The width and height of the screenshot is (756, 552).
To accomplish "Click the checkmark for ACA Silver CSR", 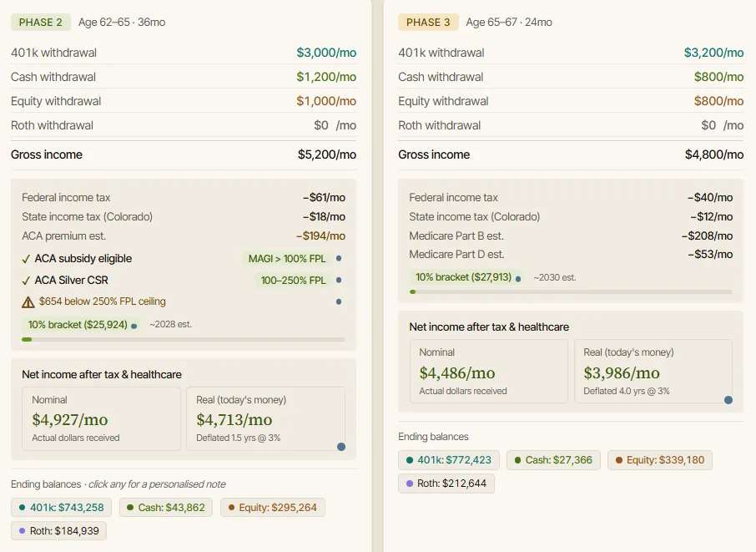I will pyautogui.click(x=26, y=281).
